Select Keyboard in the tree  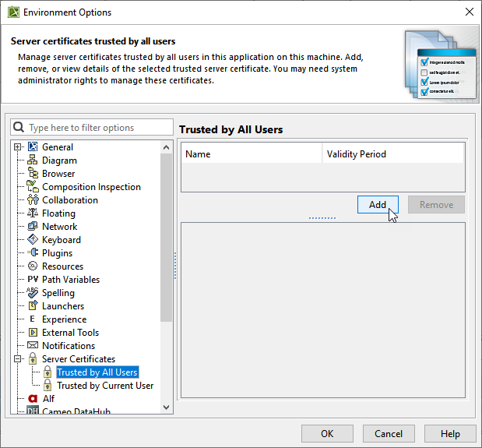click(62, 239)
